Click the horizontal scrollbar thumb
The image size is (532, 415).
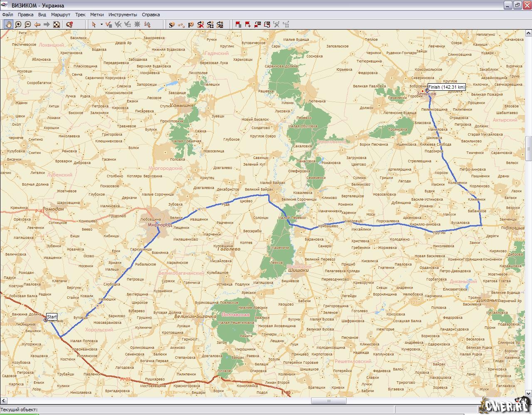click(329, 401)
